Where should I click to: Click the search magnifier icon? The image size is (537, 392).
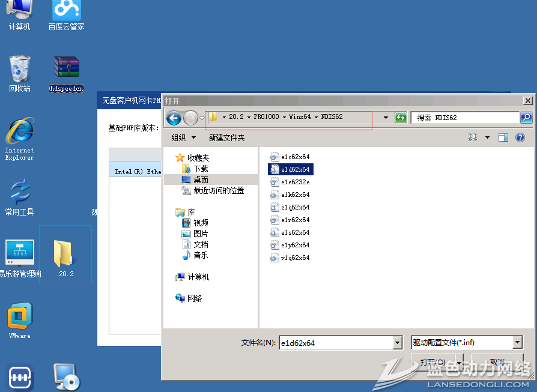point(526,118)
